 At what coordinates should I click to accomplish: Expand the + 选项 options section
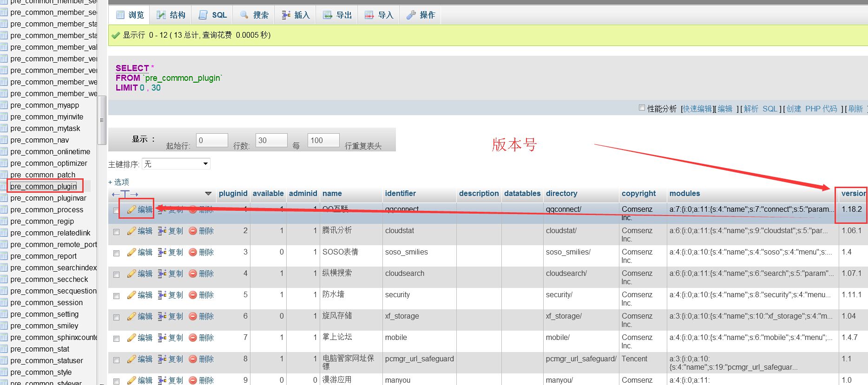click(118, 182)
